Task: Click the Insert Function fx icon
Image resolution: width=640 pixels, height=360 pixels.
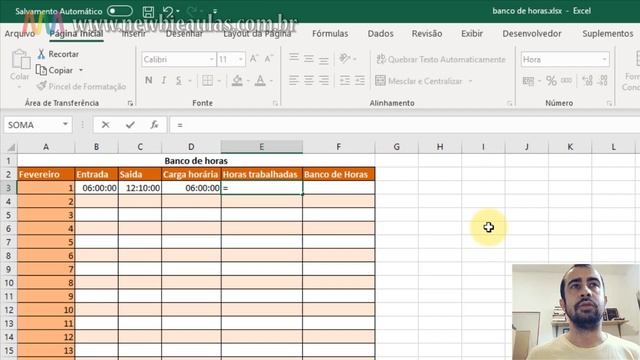Action: (x=154, y=125)
